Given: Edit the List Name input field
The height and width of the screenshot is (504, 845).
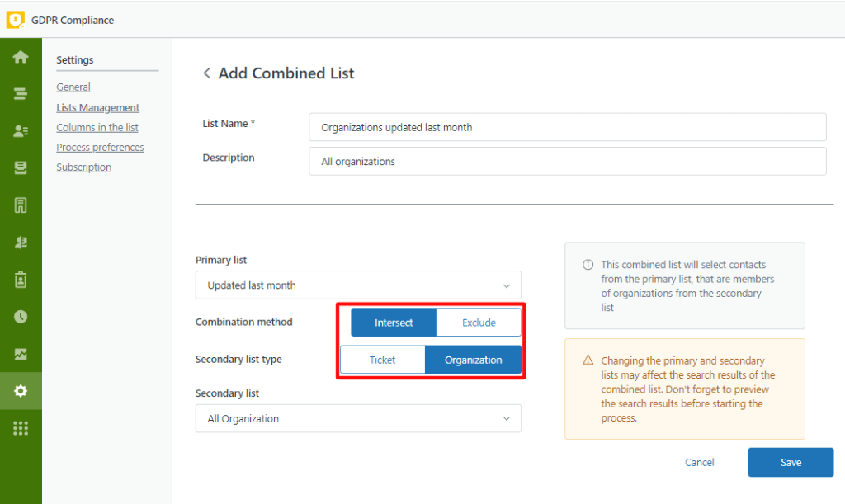Looking at the screenshot, I should pos(566,127).
